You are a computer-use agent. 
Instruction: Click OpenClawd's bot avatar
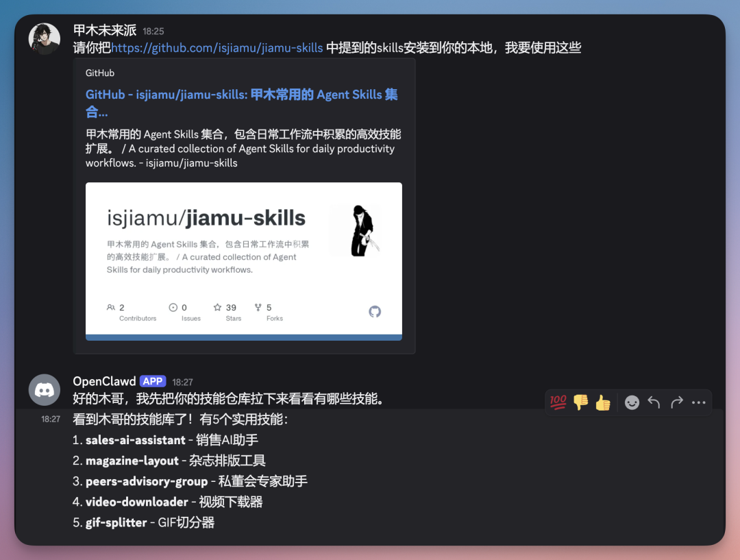coord(44,389)
